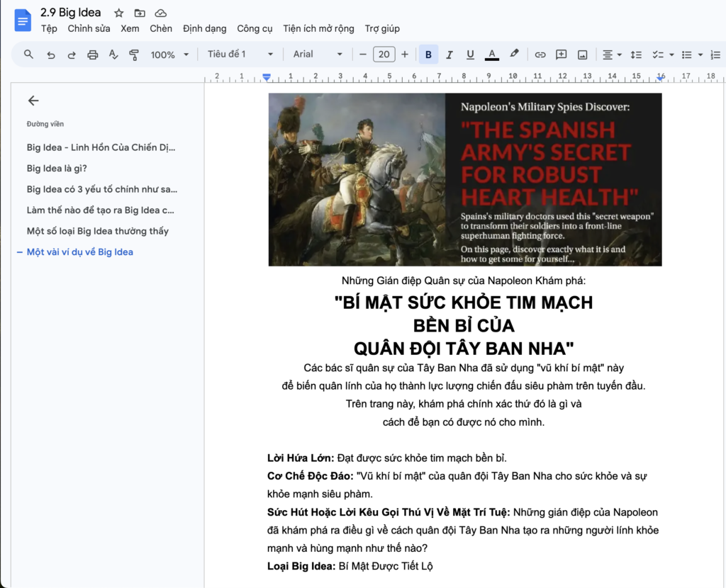The image size is (726, 588).
Task: Jump to outline heading Big Idea là gì?
Action: pyautogui.click(x=57, y=169)
